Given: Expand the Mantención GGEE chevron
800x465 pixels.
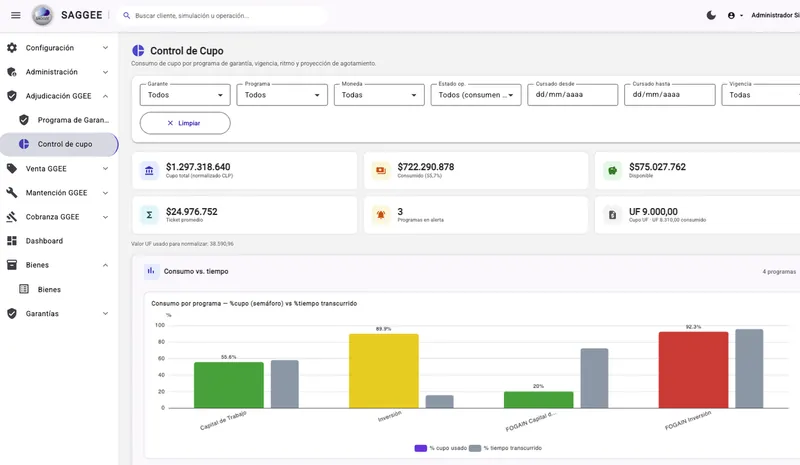Looking at the screenshot, I should [105, 193].
